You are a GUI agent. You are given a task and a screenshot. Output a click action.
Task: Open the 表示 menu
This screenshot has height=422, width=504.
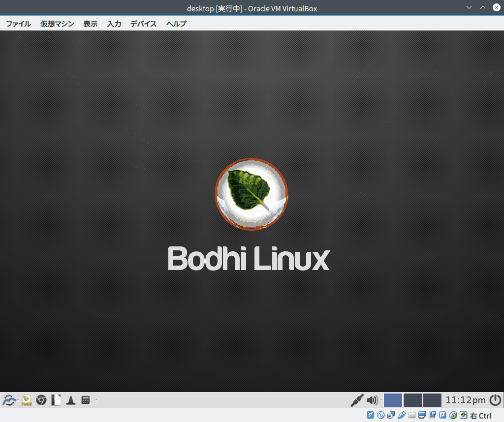click(x=91, y=24)
